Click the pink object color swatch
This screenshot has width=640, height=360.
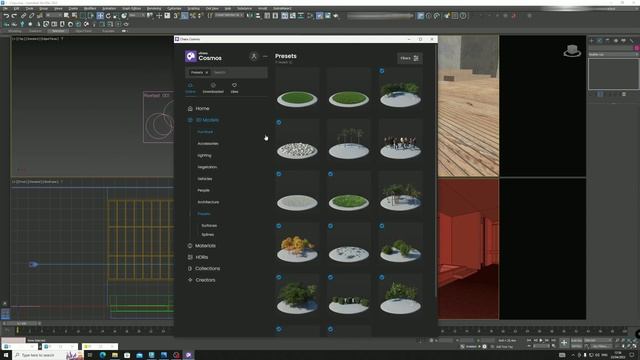tap(636, 48)
